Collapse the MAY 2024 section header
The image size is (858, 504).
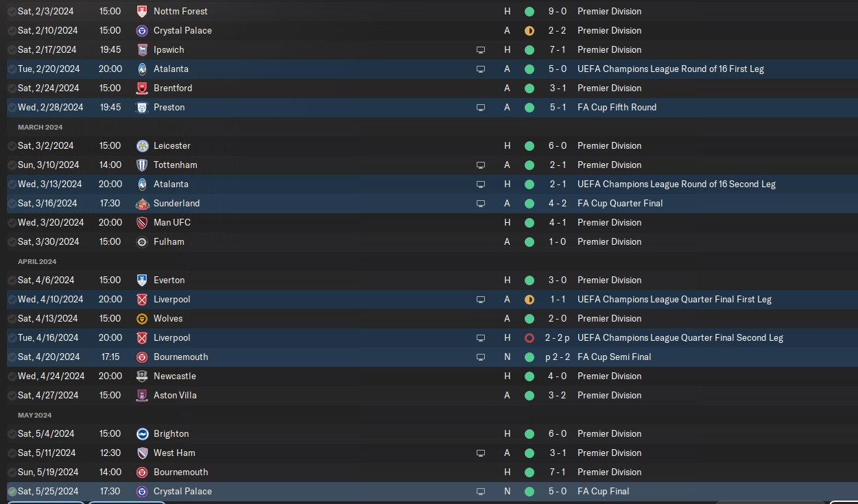click(35, 416)
